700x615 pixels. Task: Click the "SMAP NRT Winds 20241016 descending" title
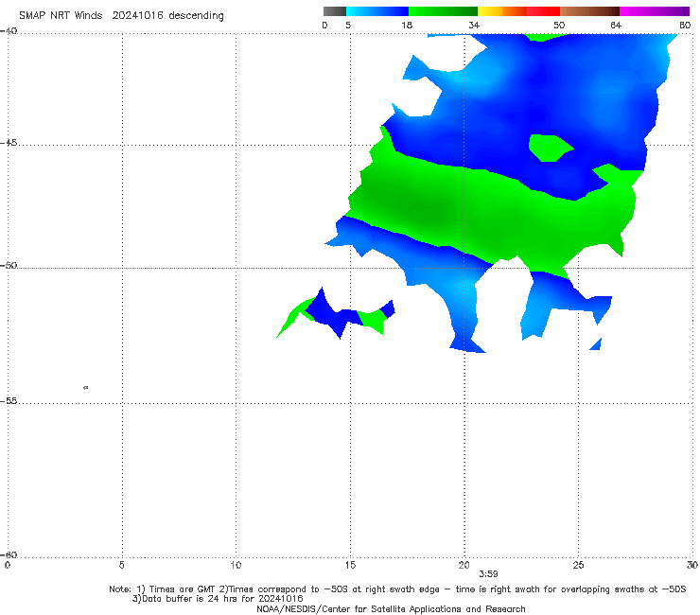click(121, 15)
